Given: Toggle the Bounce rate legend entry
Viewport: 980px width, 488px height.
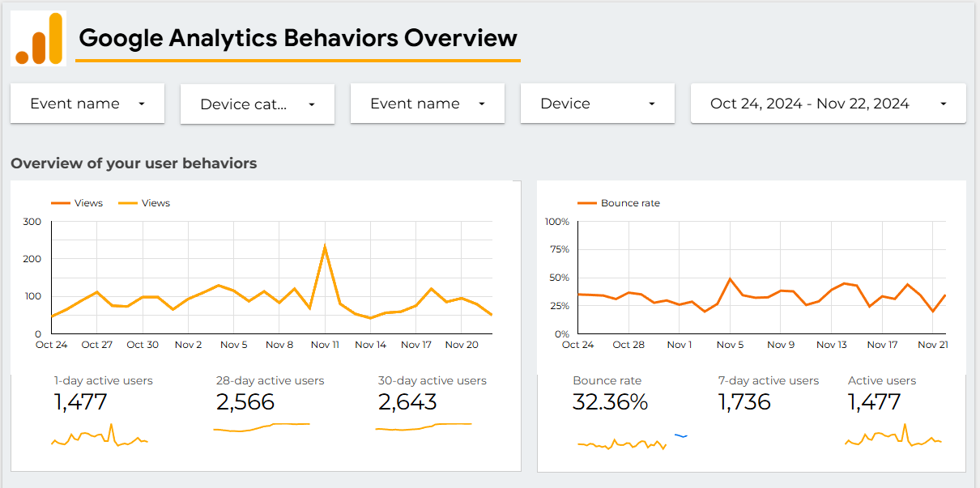Looking at the screenshot, I should click(619, 203).
